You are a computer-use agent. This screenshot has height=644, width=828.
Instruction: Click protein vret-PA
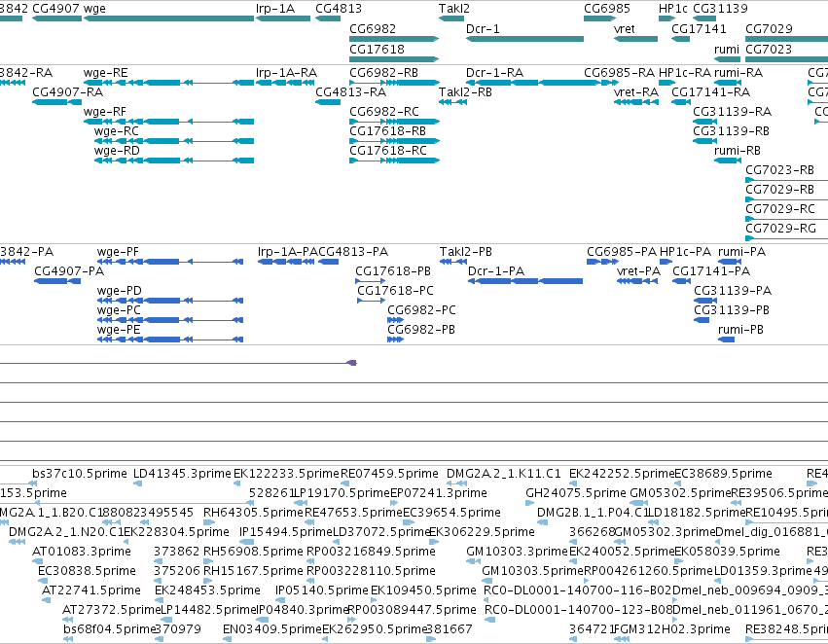(637, 281)
